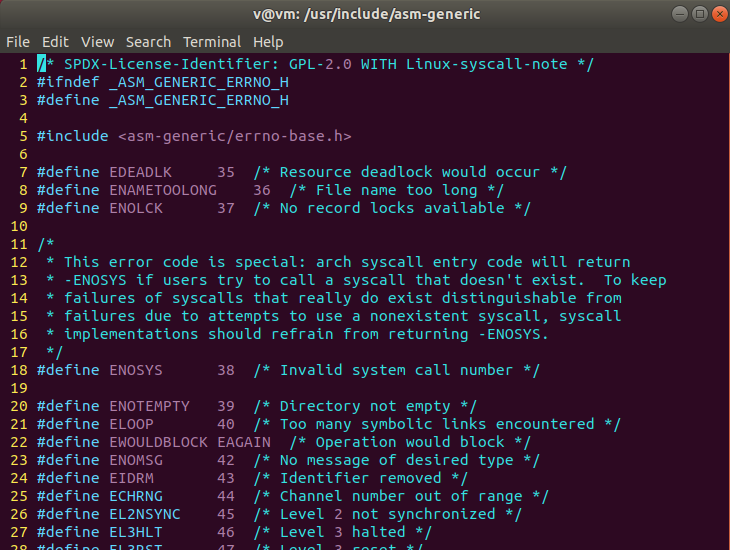Click the EWOULDBLOCK constant name
Viewport: 730px width, 550px height.
159,442
